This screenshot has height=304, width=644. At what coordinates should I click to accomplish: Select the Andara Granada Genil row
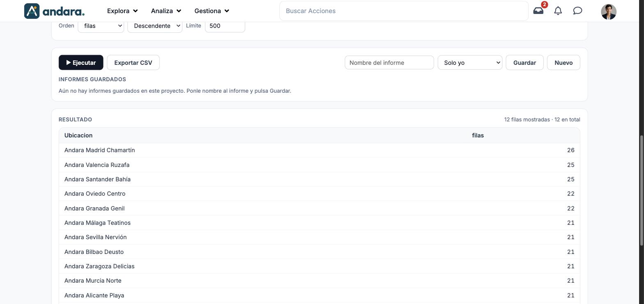pos(320,208)
